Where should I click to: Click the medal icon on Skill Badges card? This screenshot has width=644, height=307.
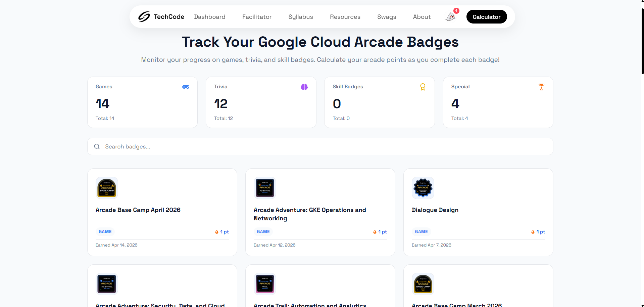click(x=423, y=87)
